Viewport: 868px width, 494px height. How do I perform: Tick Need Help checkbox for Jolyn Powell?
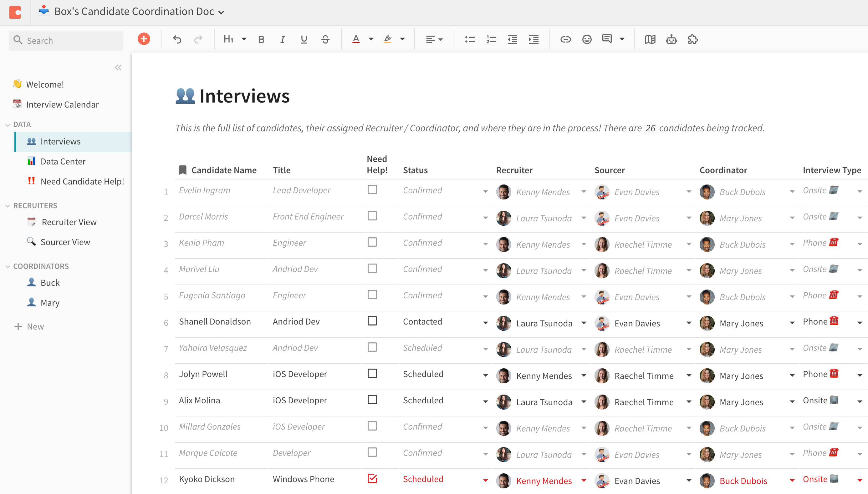click(x=372, y=374)
